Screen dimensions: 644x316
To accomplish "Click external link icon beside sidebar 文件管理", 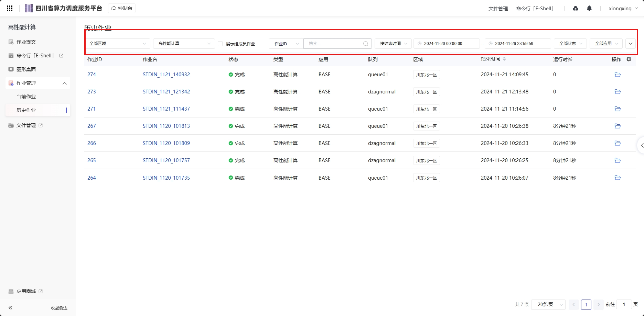I will click(x=41, y=125).
